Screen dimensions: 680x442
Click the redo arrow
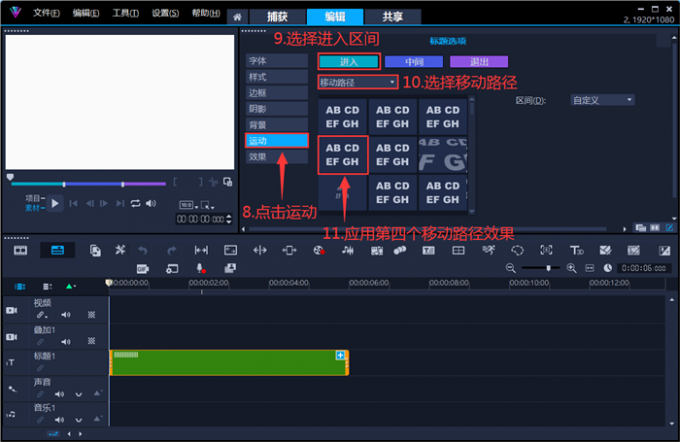click(x=172, y=250)
